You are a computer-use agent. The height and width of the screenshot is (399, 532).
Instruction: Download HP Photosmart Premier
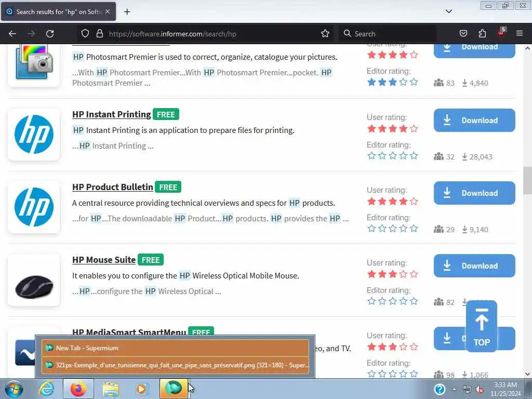(474, 51)
